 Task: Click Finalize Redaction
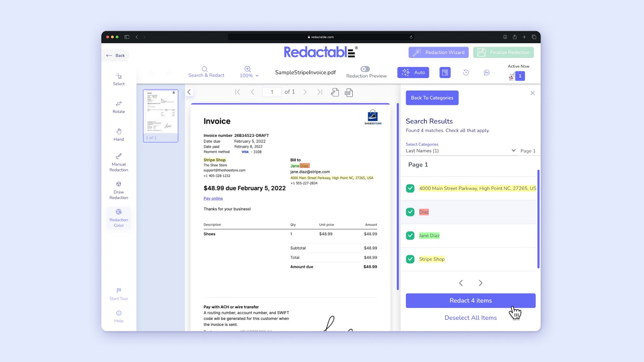click(504, 52)
